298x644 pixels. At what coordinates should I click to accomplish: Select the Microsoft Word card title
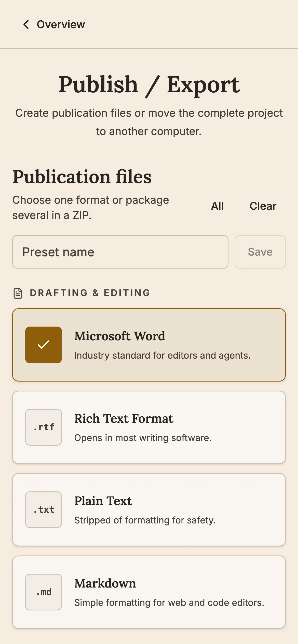coord(120,336)
